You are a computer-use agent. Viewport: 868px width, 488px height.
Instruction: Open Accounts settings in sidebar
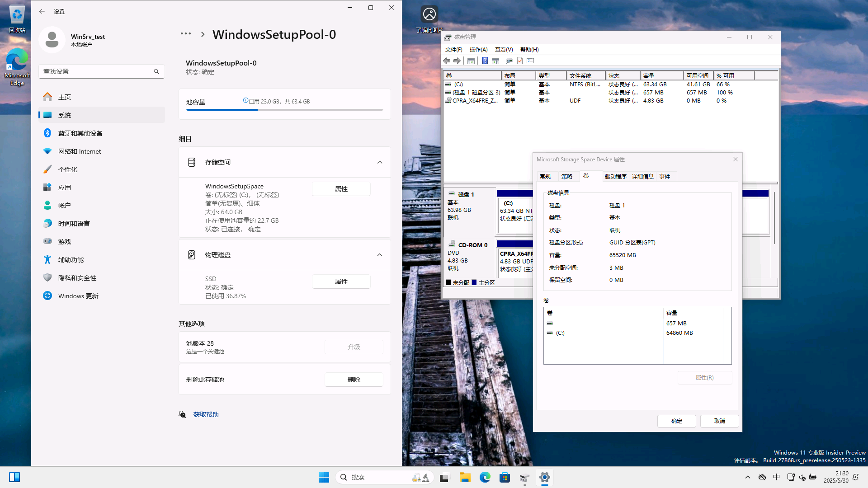click(102, 205)
